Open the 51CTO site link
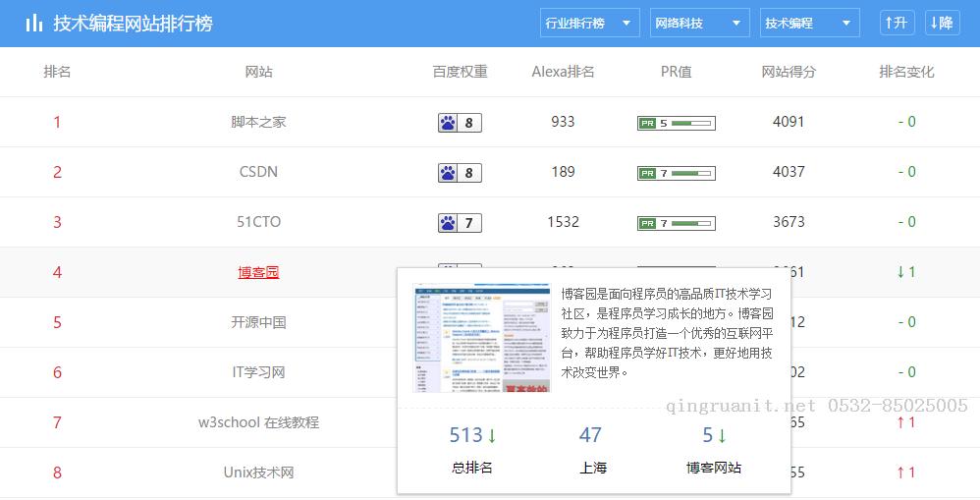 (259, 222)
